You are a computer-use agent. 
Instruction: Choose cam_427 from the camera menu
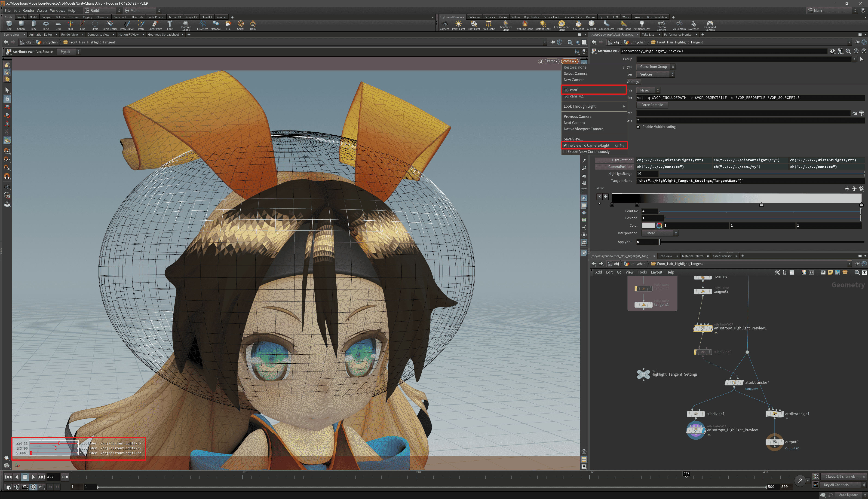tap(594, 96)
